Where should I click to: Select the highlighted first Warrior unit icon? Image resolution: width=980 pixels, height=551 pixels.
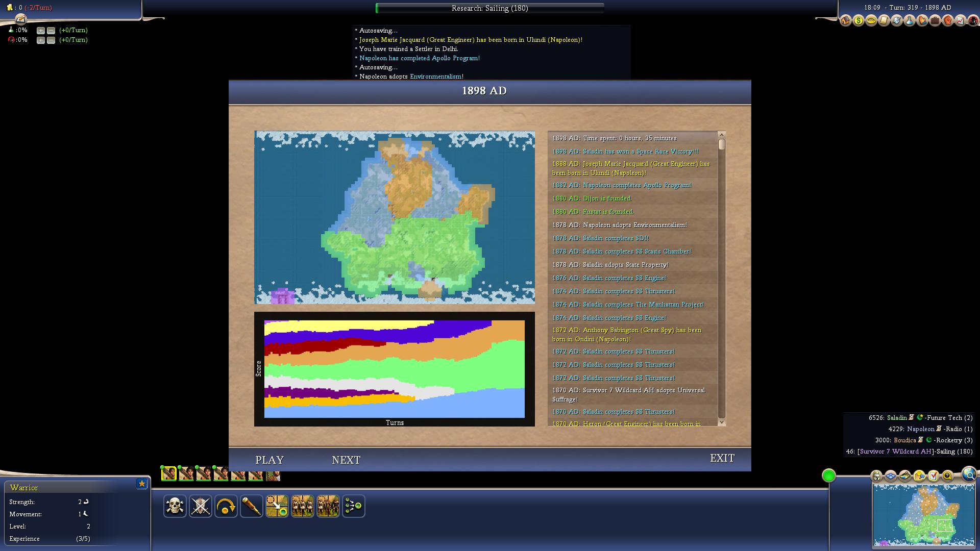(169, 474)
